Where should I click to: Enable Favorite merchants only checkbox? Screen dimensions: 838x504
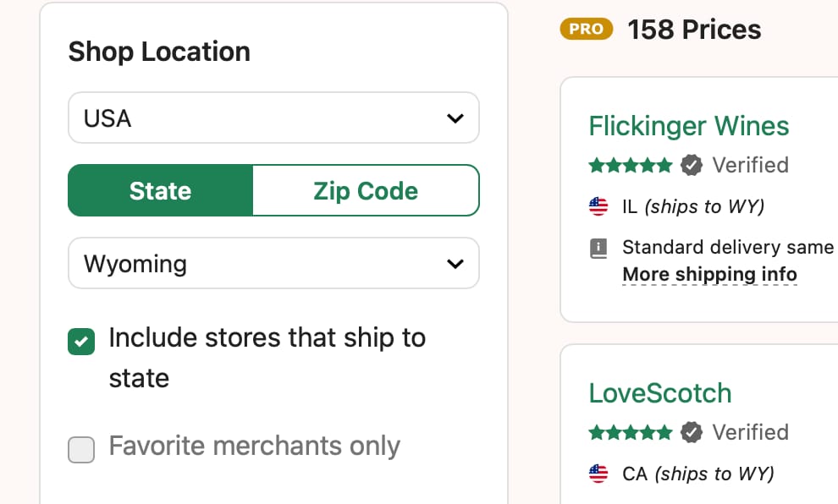coord(81,449)
